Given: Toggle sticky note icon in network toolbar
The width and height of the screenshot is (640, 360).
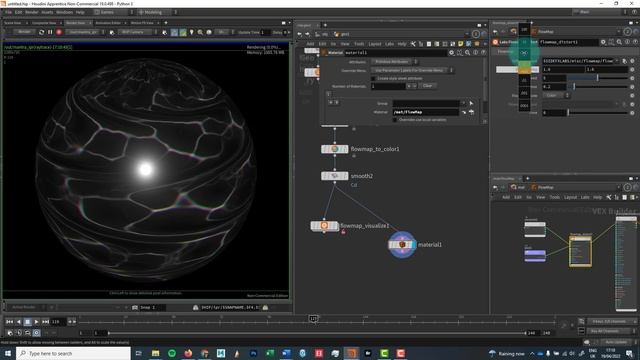Looking at the screenshot, I should (x=460, y=44).
